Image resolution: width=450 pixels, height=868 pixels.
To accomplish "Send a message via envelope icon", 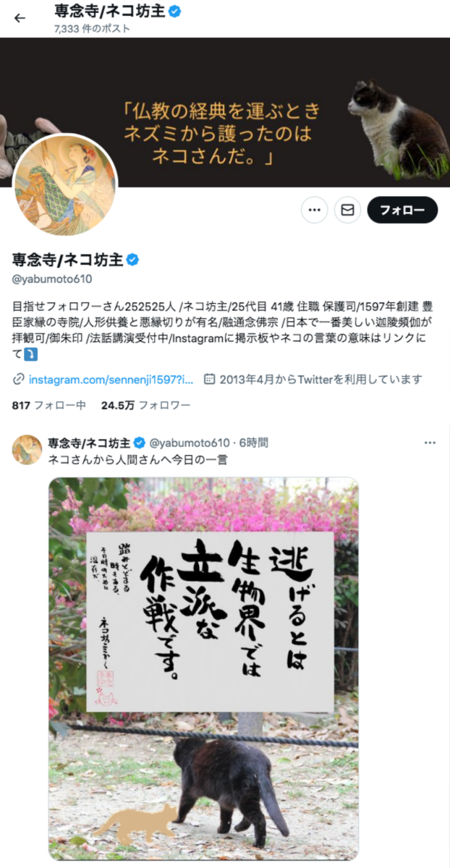I will 348,210.
